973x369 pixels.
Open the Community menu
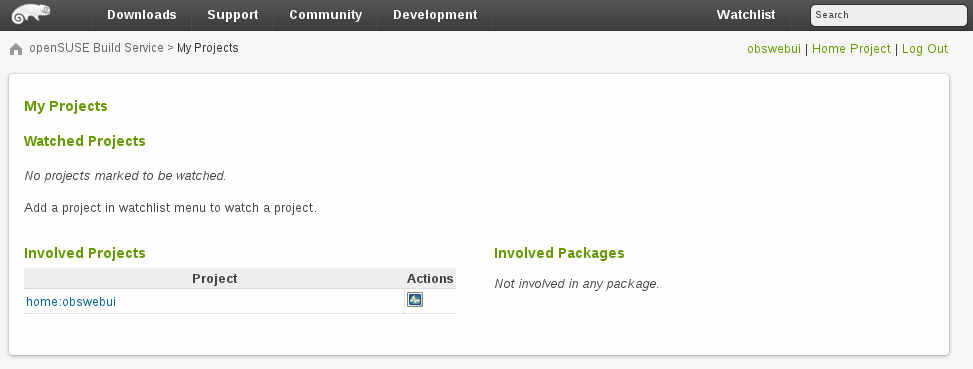click(326, 15)
